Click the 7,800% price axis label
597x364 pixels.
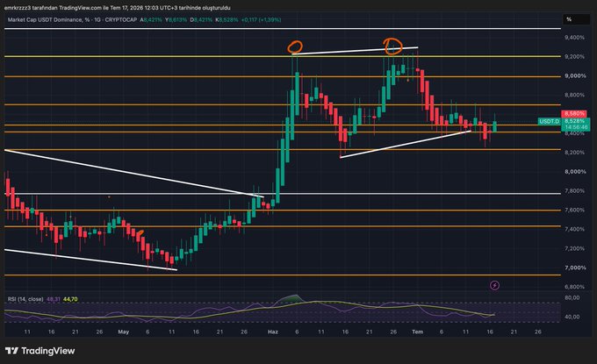click(x=574, y=191)
